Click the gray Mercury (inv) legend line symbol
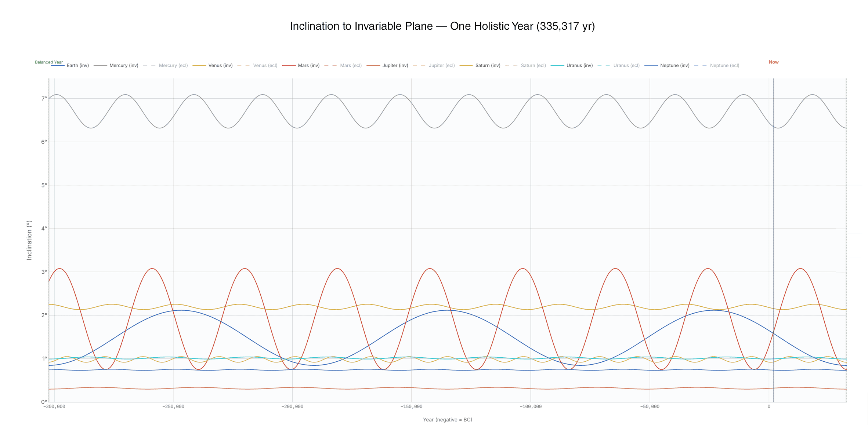 tap(100, 65)
